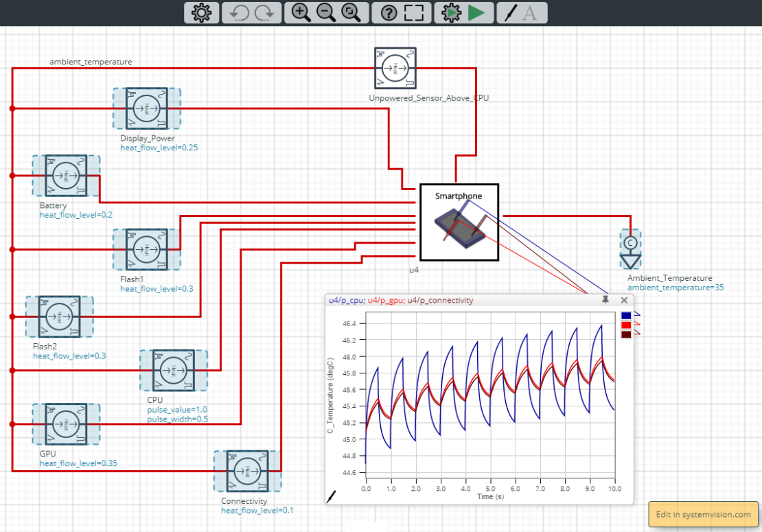Redo the last schematic edit
The width and height of the screenshot is (762, 532).
coord(264,12)
